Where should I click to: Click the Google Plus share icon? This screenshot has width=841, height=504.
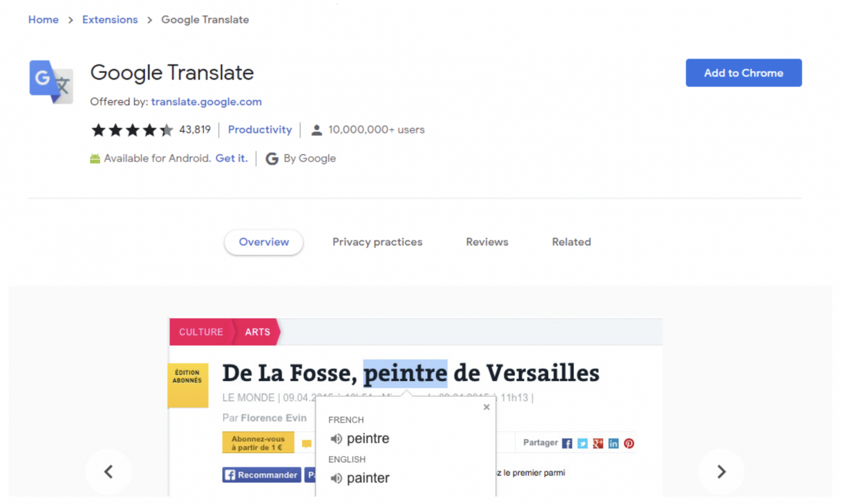[598, 443]
